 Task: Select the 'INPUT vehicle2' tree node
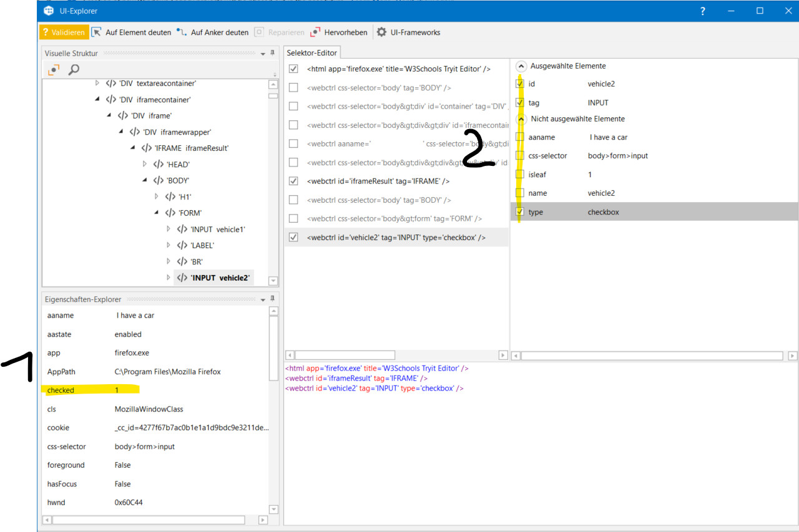pyautogui.click(x=214, y=278)
